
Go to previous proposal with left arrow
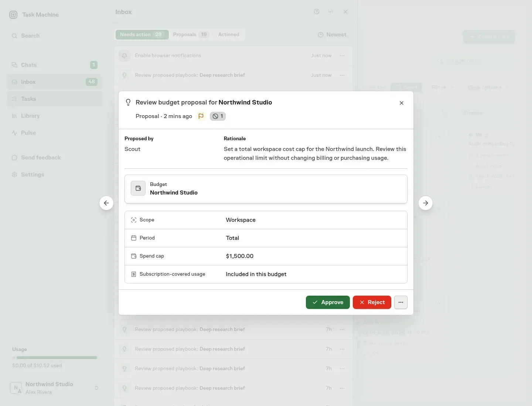(x=106, y=203)
